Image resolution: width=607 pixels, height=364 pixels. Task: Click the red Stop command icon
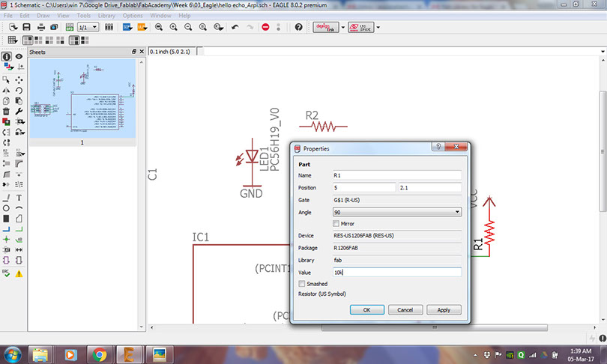tap(265, 27)
